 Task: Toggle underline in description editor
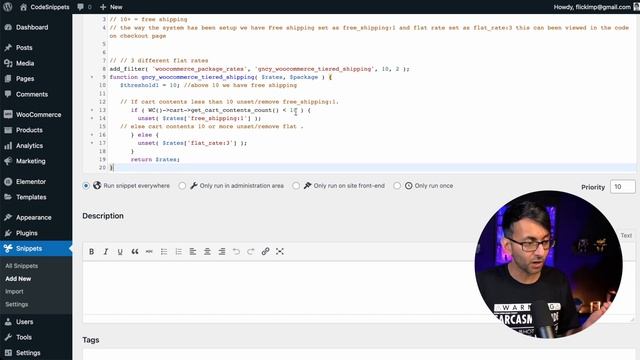coord(120,251)
